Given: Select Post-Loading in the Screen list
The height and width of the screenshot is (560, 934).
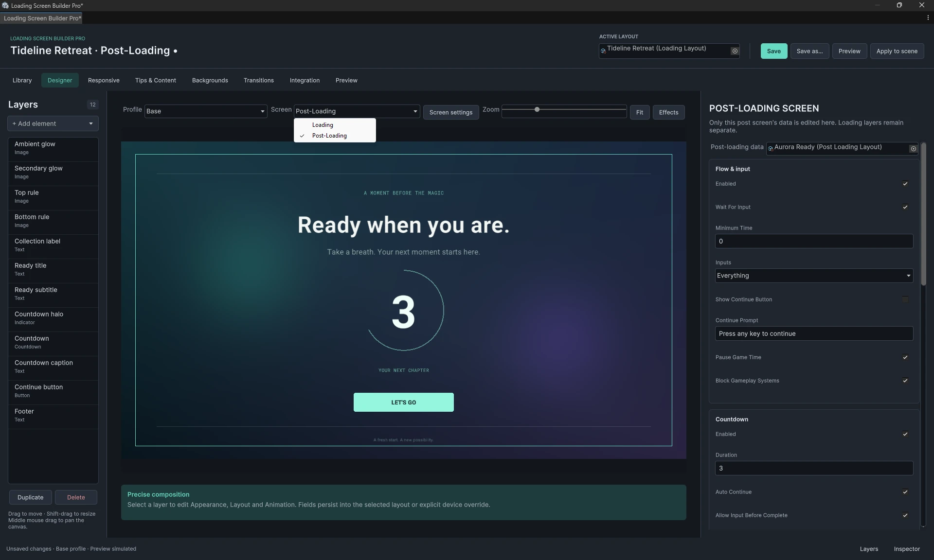Looking at the screenshot, I should pos(335,136).
